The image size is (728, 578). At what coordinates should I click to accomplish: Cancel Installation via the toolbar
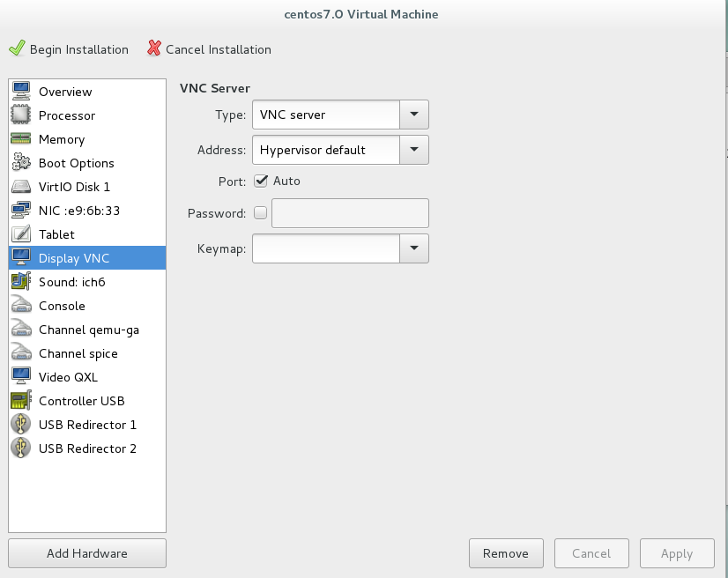210,49
